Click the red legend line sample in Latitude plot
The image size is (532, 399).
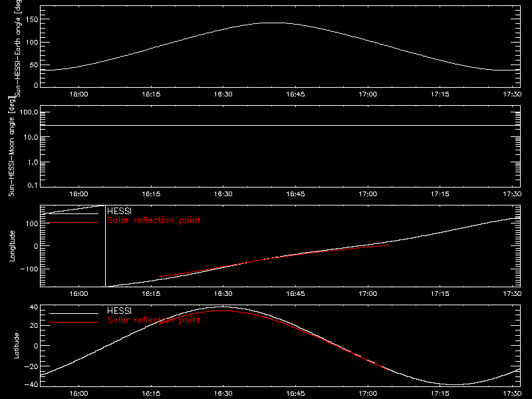[74, 323]
